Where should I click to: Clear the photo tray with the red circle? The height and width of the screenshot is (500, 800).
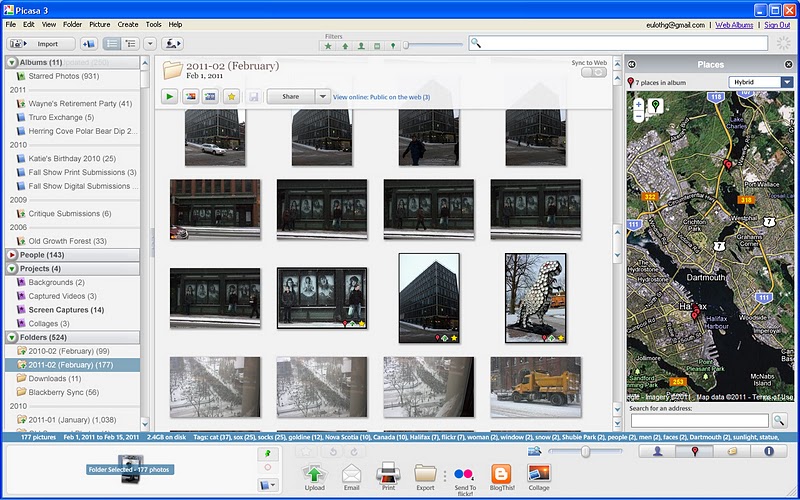coord(268,467)
